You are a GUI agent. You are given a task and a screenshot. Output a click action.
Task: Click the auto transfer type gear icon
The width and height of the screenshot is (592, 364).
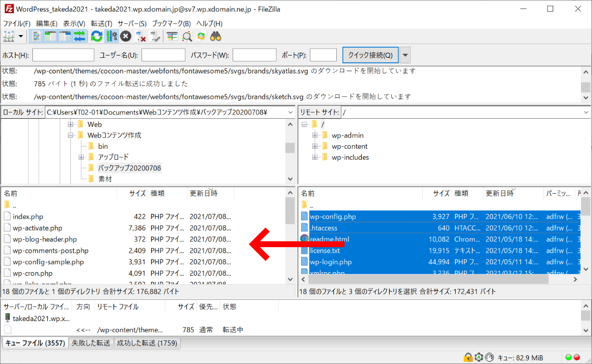pyautogui.click(x=479, y=358)
